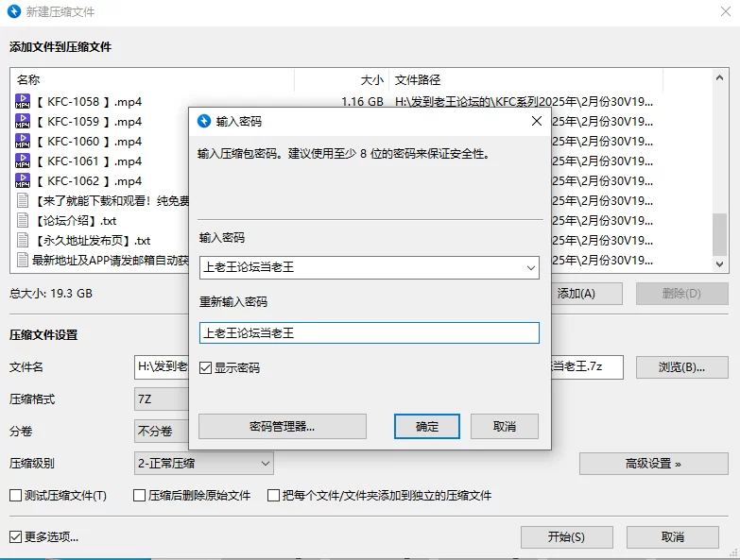Enable 压缩后删除原始文件 checkbox
Image resolution: width=740 pixels, height=560 pixels.
tap(139, 496)
